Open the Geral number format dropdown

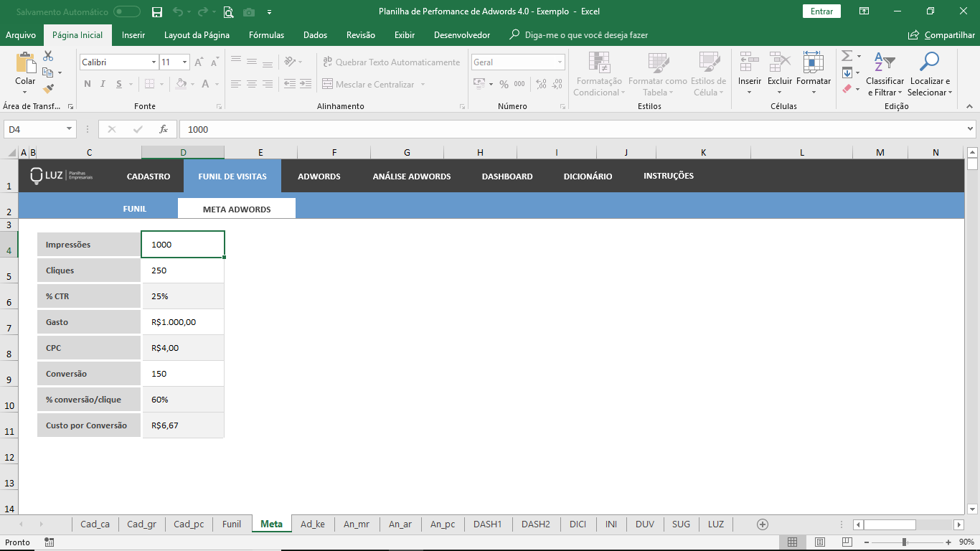pos(560,62)
